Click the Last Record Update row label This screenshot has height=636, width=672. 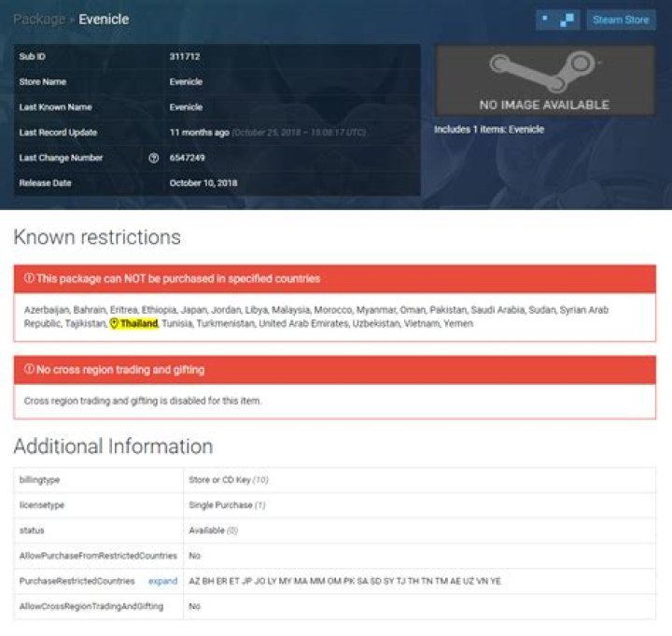(58, 133)
